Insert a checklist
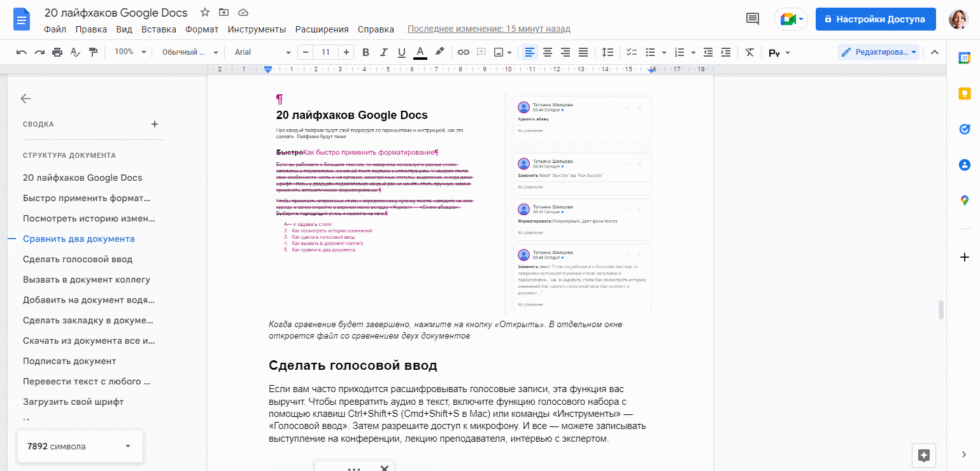The width and height of the screenshot is (980, 471). 632,52
